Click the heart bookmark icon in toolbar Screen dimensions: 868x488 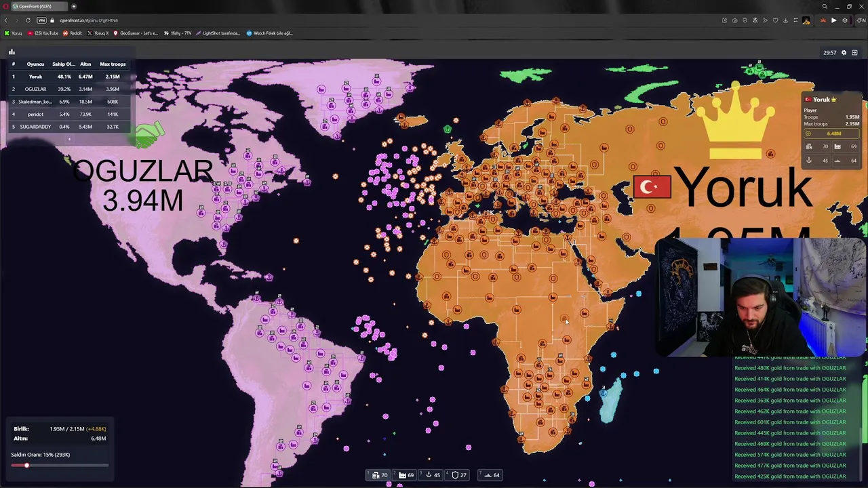click(775, 20)
